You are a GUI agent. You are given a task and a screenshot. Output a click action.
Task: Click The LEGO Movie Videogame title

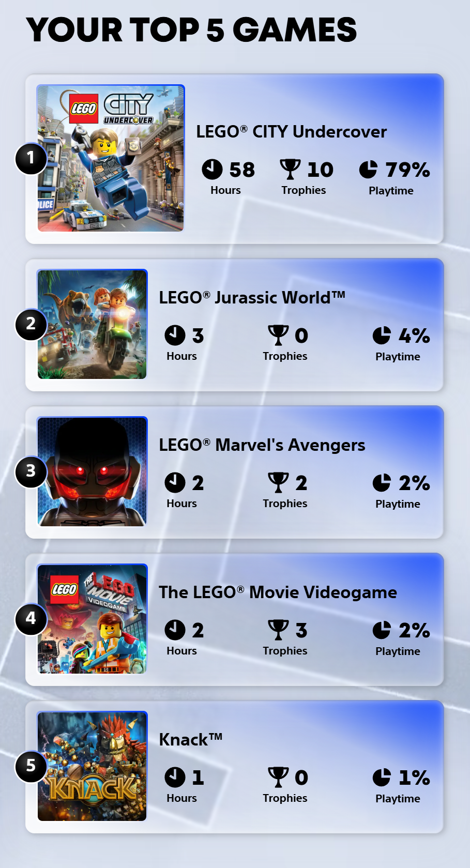click(x=278, y=592)
